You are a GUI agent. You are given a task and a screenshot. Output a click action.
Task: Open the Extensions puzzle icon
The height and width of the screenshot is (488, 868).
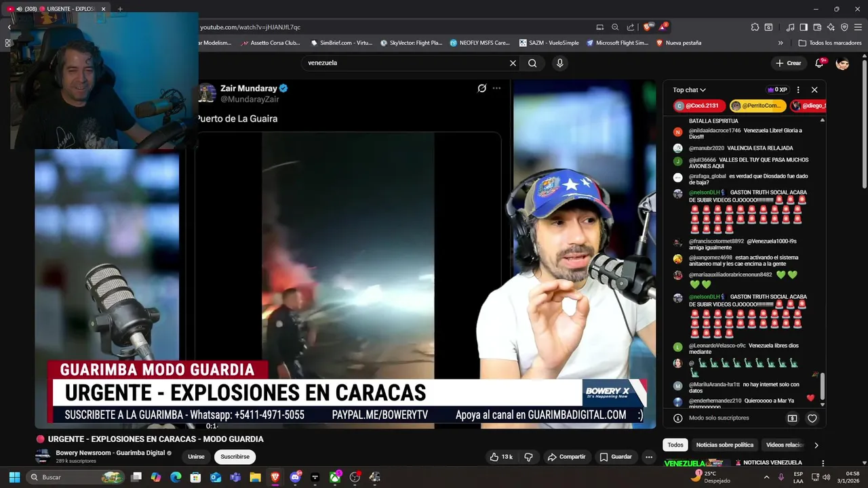(x=755, y=27)
